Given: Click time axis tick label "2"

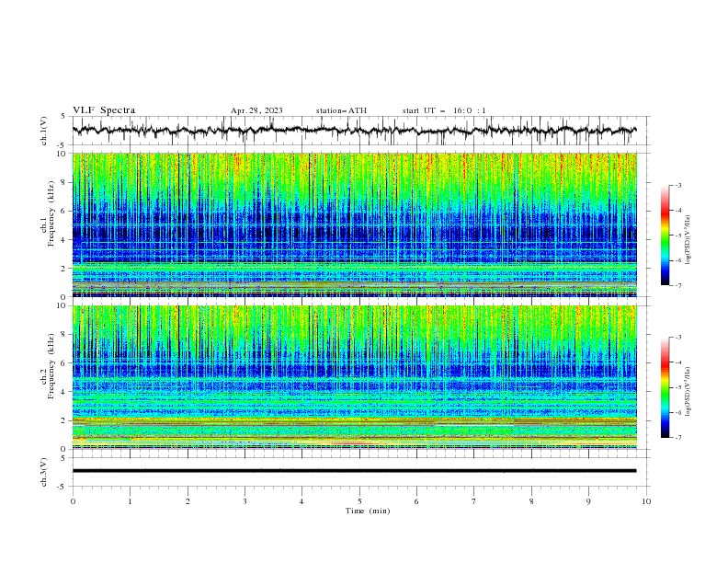Looking at the screenshot, I should click(188, 501).
